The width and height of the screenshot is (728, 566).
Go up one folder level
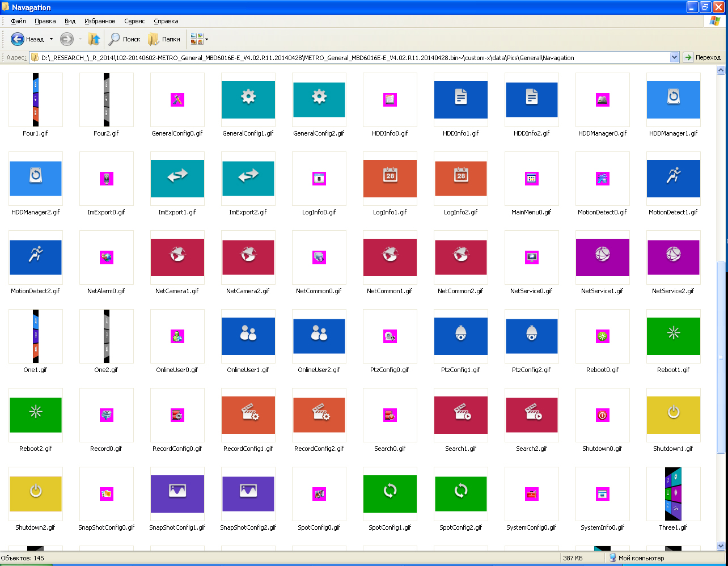pos(95,39)
